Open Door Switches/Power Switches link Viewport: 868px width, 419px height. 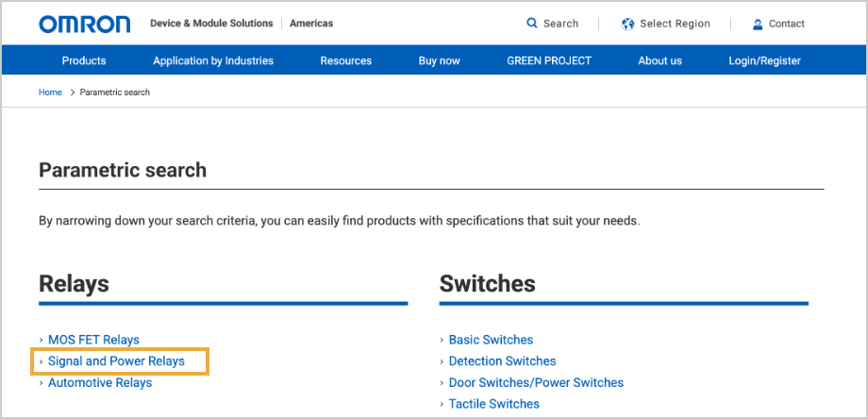pos(536,382)
